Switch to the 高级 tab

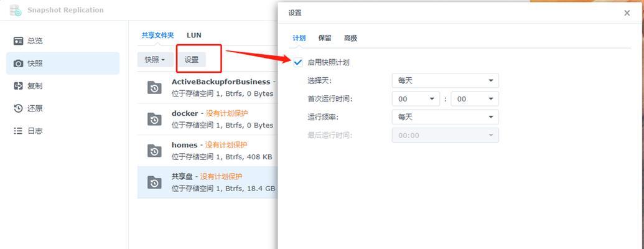coord(350,38)
